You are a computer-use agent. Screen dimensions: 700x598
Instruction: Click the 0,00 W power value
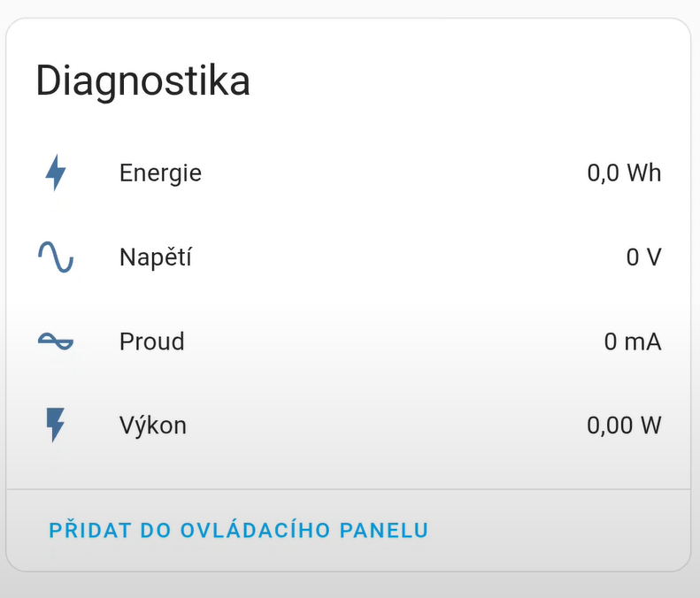tap(624, 425)
